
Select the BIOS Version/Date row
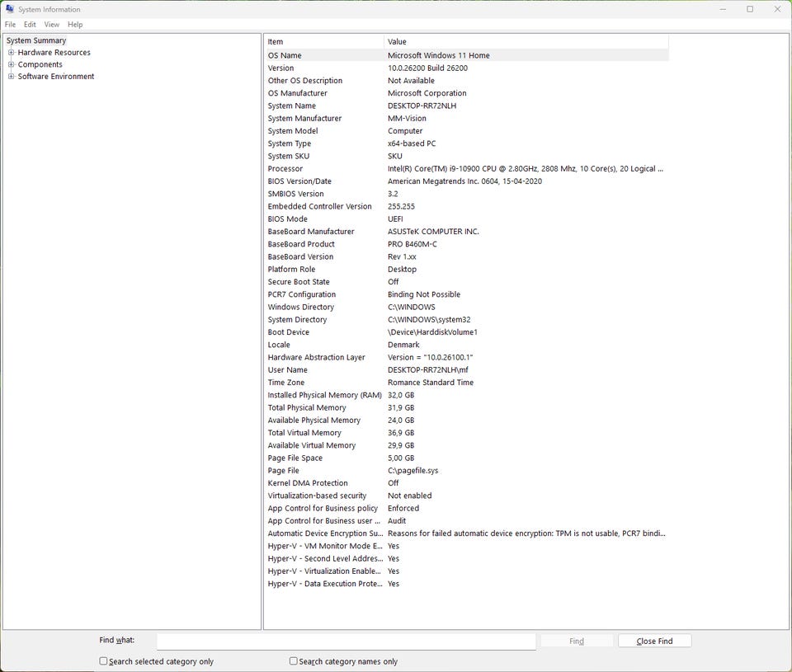[x=466, y=181]
